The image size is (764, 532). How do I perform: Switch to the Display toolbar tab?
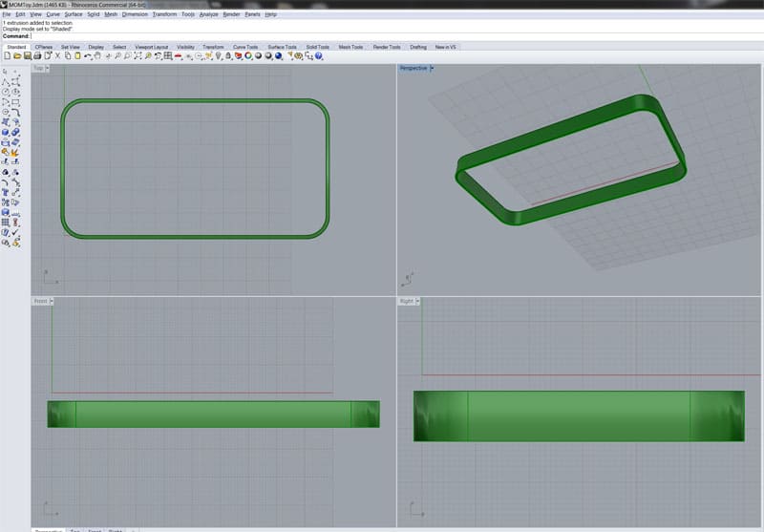coord(96,47)
